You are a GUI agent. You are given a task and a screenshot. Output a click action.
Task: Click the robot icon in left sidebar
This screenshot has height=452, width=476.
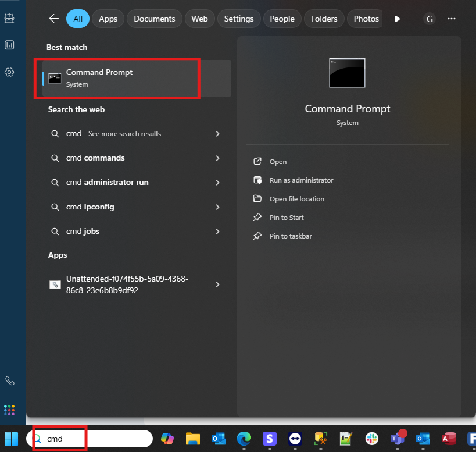[x=9, y=18]
